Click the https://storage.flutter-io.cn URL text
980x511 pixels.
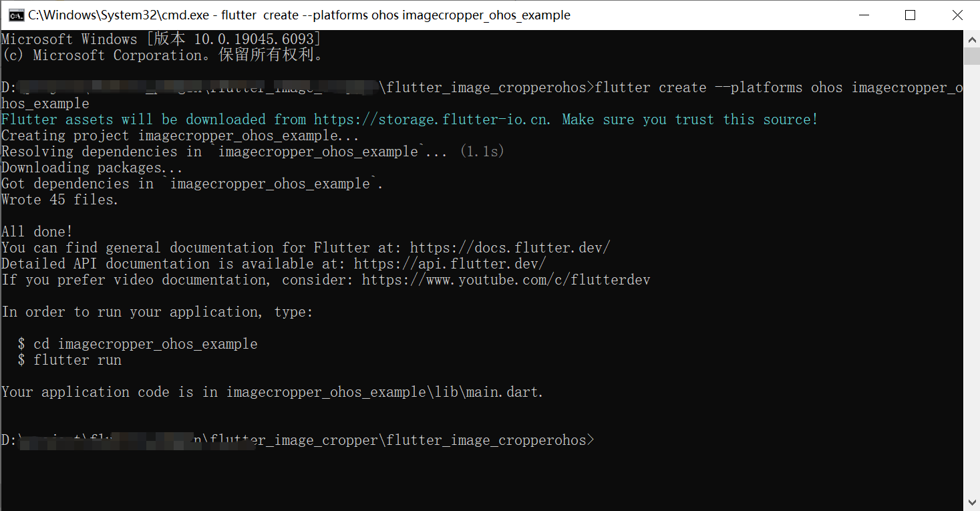(x=432, y=120)
